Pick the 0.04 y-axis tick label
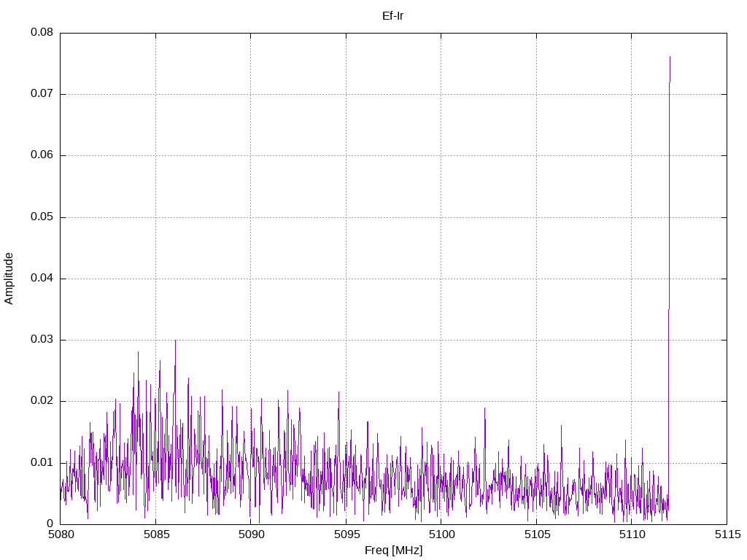The height and width of the screenshot is (560, 747). (x=42, y=279)
